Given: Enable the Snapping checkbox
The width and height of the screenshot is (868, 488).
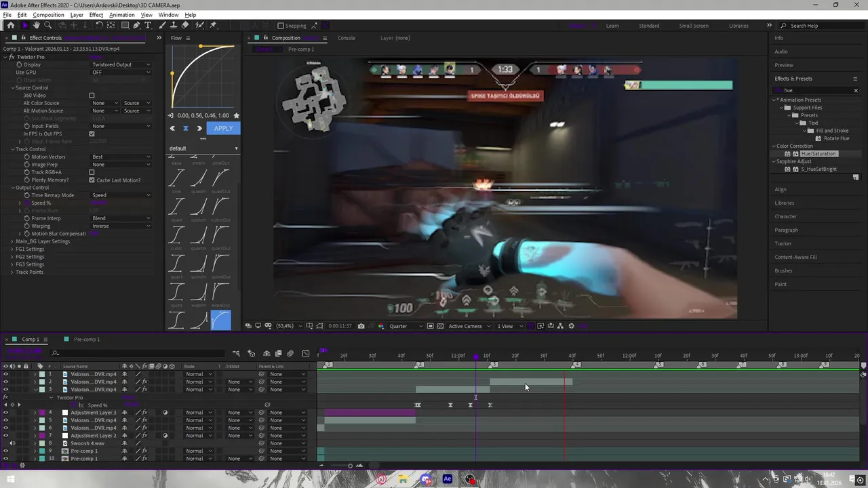Looking at the screenshot, I should (281, 26).
